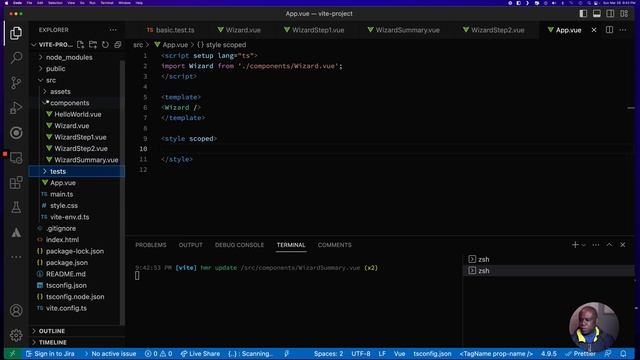This screenshot has height=360, width=640.
Task: Open the Testing flask view
Action: [x=16, y=208]
